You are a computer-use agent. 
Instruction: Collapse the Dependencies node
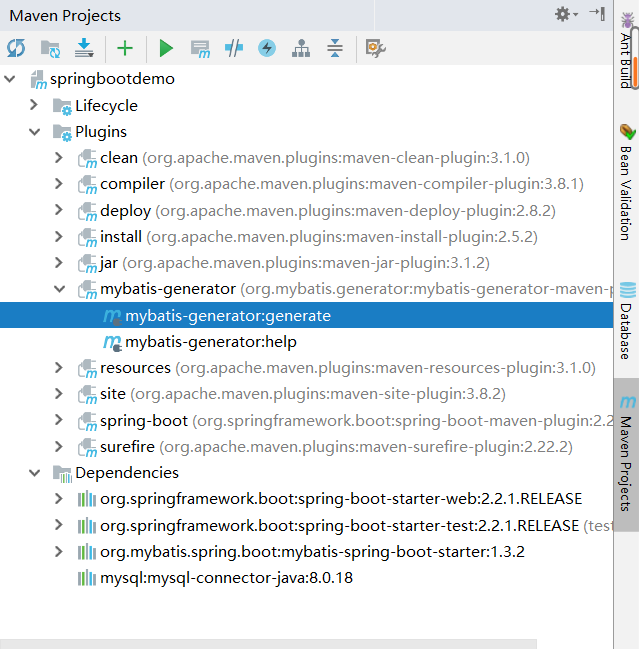tap(35, 473)
